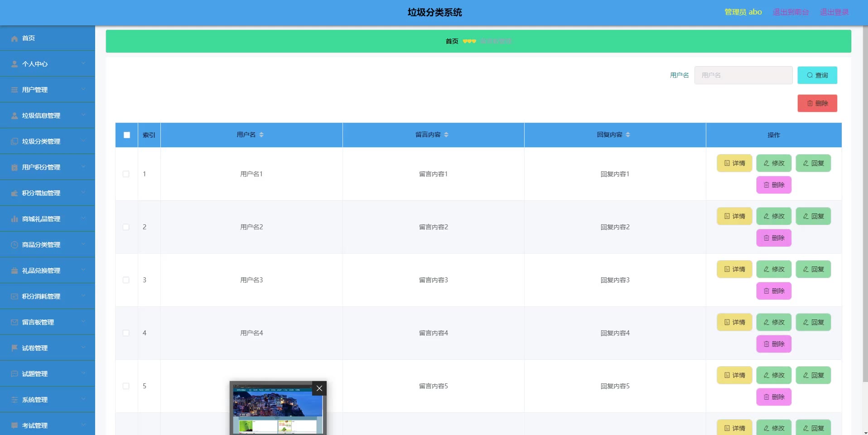
Task: Focus the 用户名 search input field
Action: pos(743,75)
